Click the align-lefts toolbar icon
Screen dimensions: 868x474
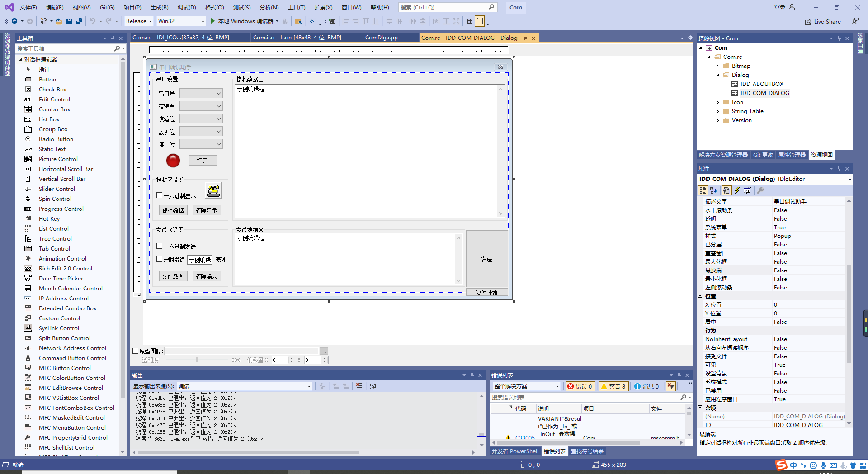[x=345, y=21]
